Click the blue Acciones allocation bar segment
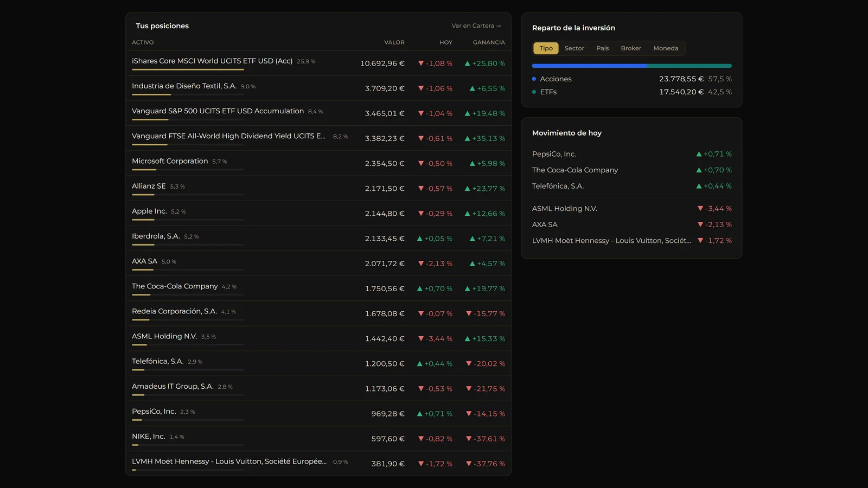 [590, 66]
